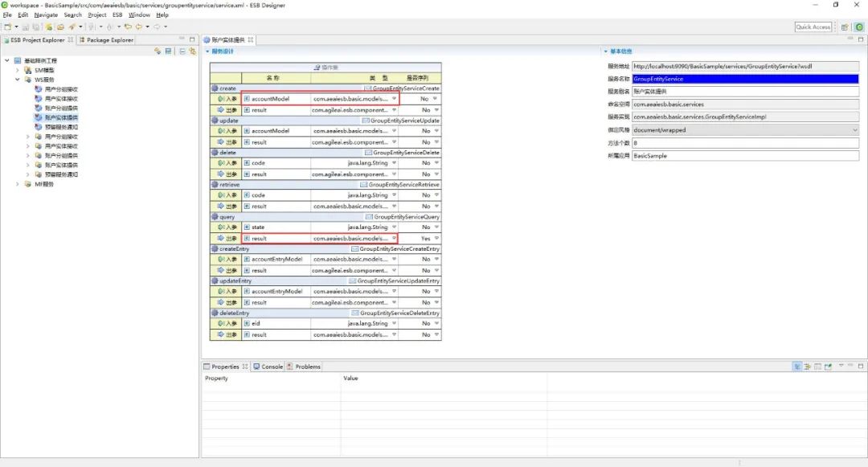Click the GroupEntityService name field
The width and height of the screenshot is (868, 467).
click(746, 79)
